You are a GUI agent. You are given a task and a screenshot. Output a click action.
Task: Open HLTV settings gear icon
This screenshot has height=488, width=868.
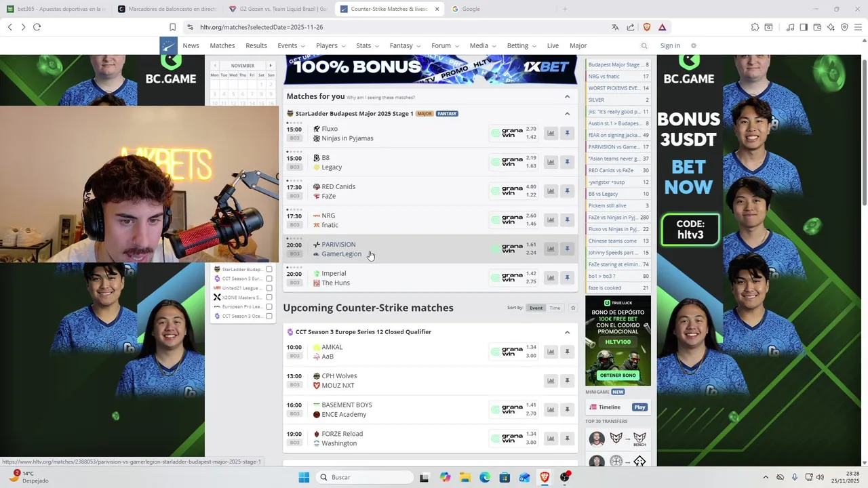[x=693, y=45]
